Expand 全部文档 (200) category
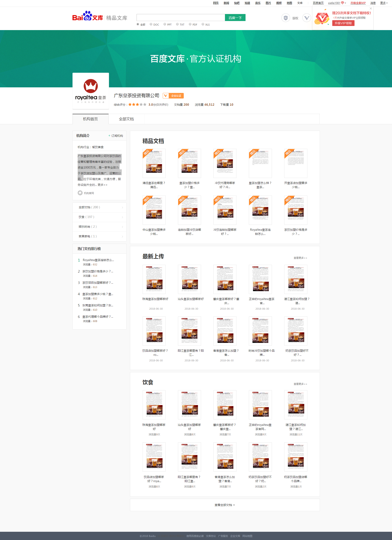392x540 pixels. 99,207
